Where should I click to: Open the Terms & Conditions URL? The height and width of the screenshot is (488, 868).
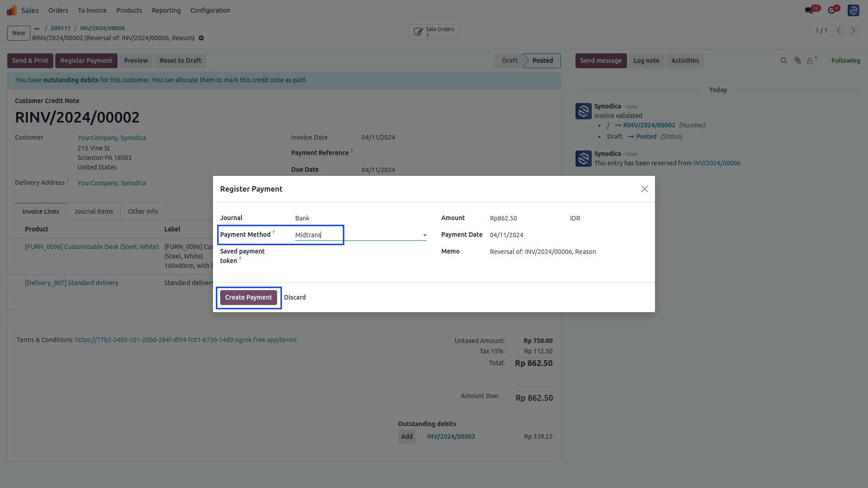(186, 340)
